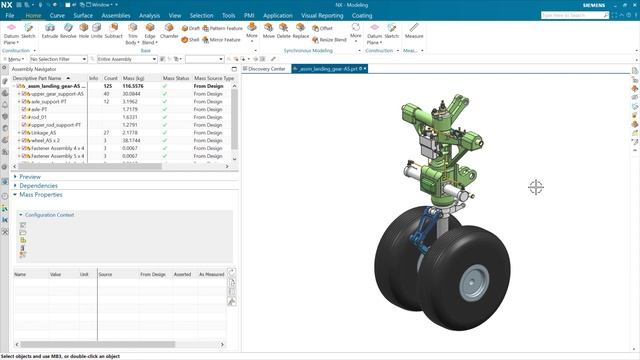Select the Replace Face tool
This screenshot has width=640, height=360.
[300, 31]
